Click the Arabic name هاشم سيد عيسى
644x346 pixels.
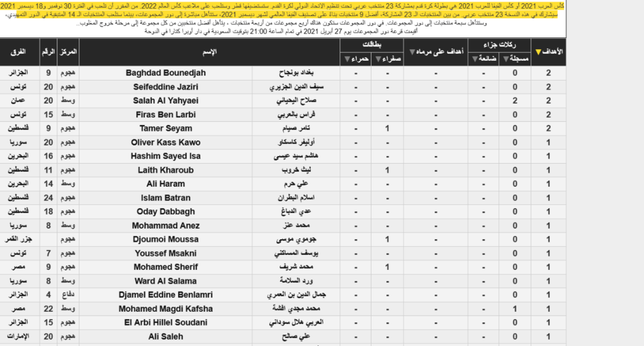296,156
